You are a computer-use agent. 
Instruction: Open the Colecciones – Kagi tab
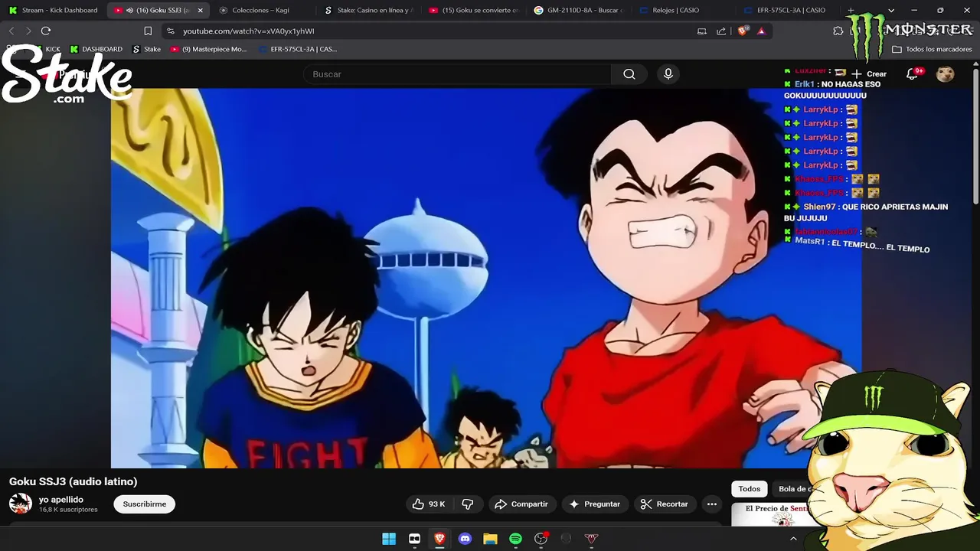tap(260, 10)
